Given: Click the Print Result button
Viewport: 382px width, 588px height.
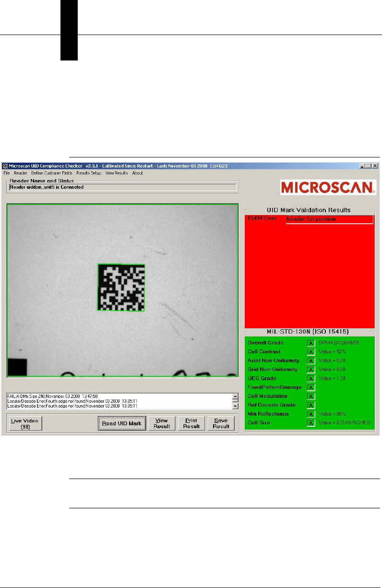Looking at the screenshot, I should click(x=191, y=423).
